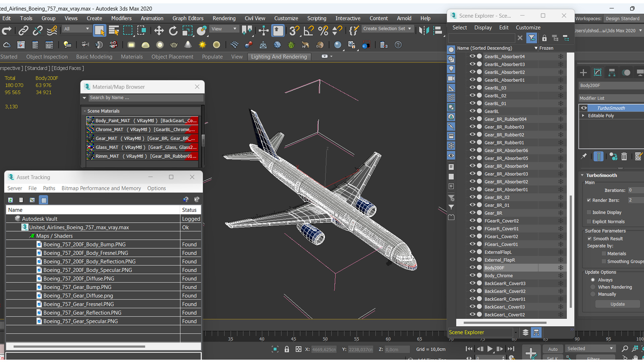Activate the Select Object tool
The width and height of the screenshot is (644, 362).
coord(100,31)
